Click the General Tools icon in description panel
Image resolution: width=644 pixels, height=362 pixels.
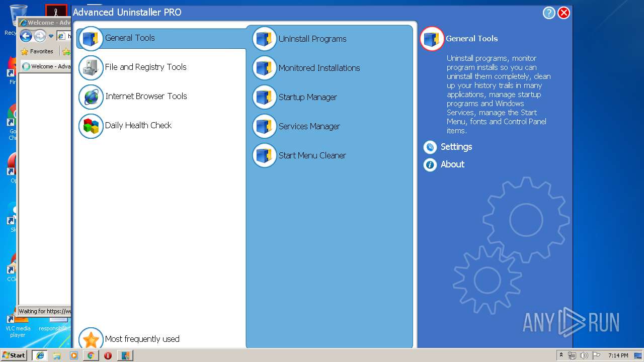[432, 39]
